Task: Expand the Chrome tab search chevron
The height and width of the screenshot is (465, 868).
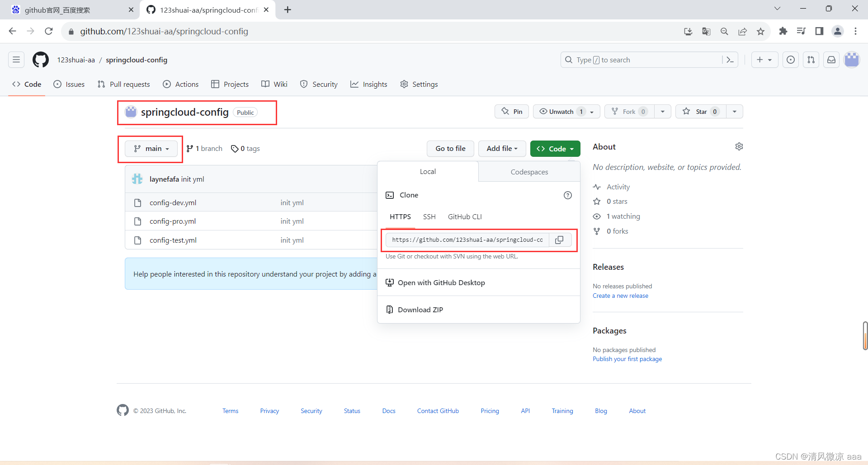Action: (777, 9)
